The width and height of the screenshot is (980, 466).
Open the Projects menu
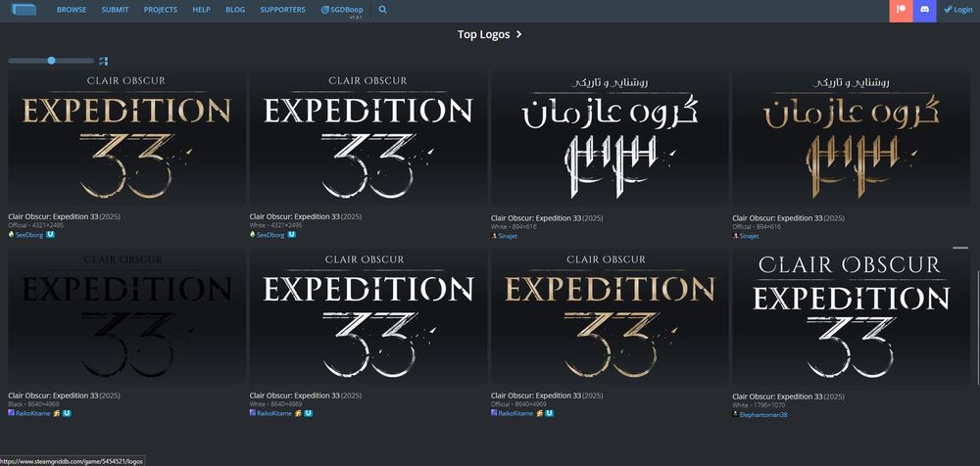tap(161, 10)
